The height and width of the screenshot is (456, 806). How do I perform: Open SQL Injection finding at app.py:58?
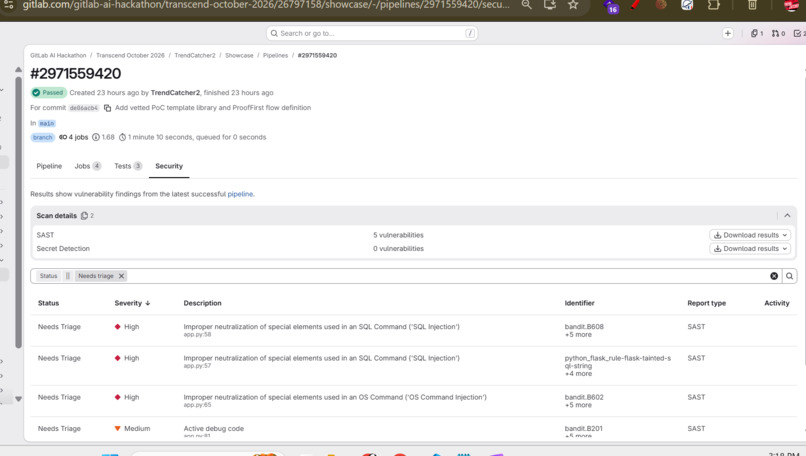click(321, 327)
